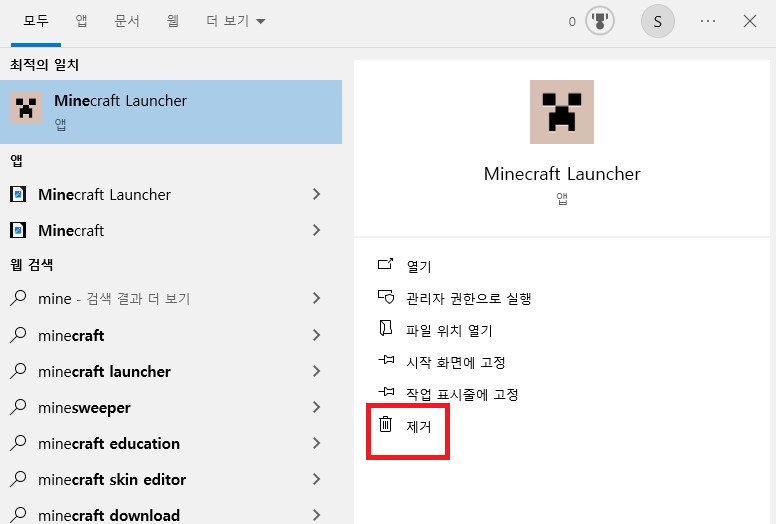Click the Minecraft Launcher title in preview pane
The width and height of the screenshot is (776, 524).
click(562, 174)
